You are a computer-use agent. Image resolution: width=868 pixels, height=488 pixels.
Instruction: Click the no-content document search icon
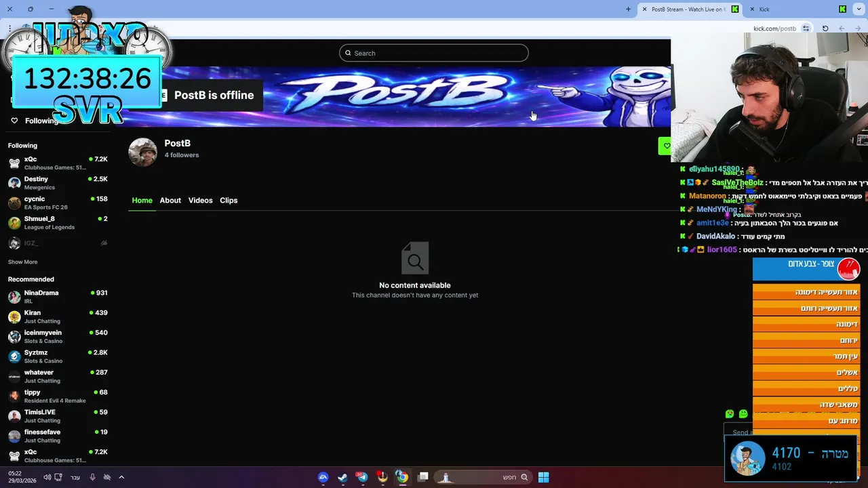tap(415, 258)
